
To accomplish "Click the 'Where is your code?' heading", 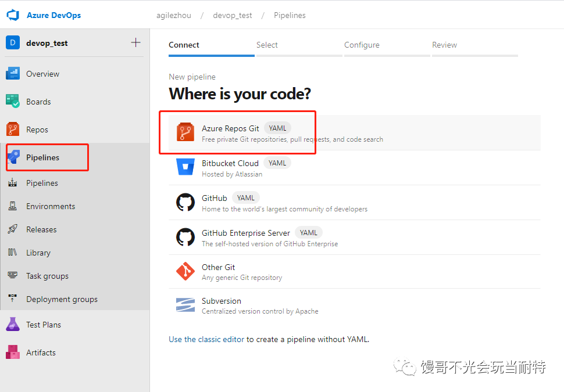I will tap(240, 93).
